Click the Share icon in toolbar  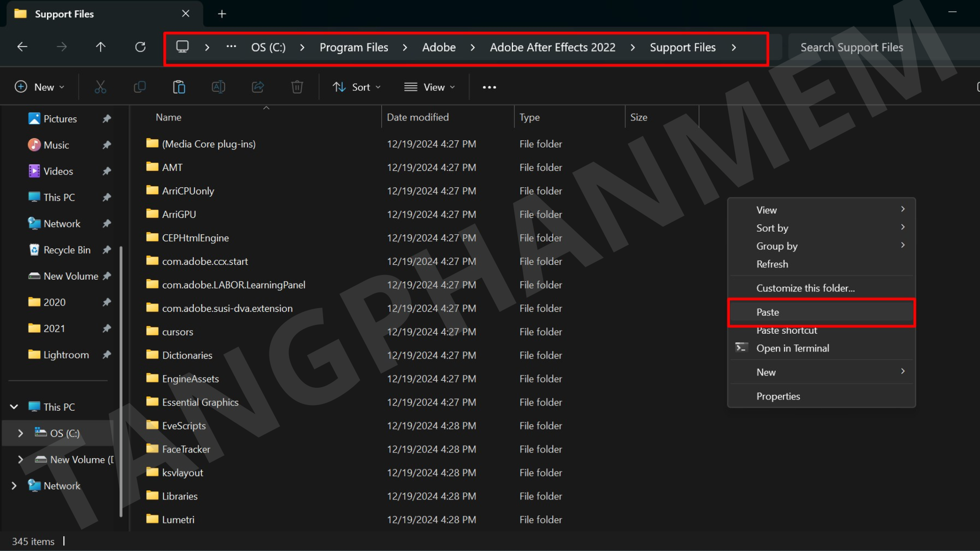[x=258, y=87]
